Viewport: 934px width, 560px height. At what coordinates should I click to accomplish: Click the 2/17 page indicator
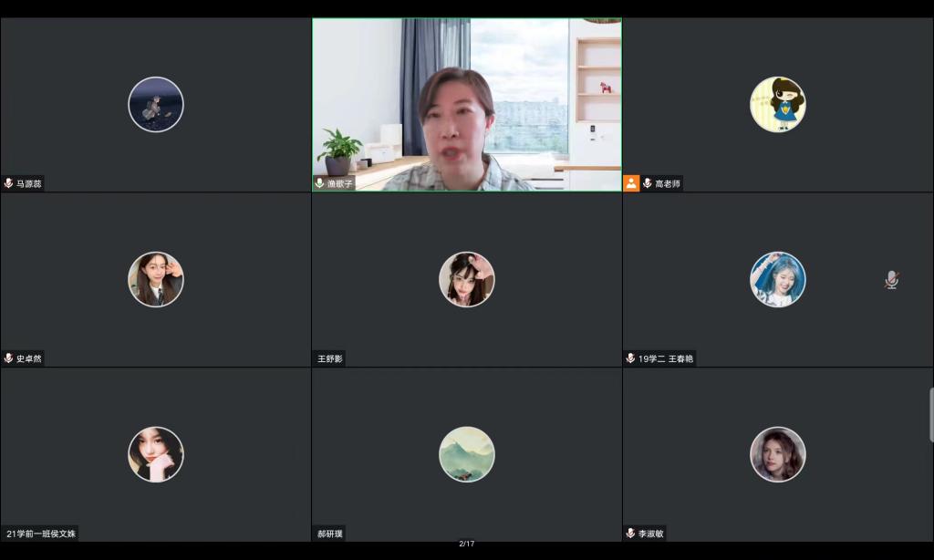(466, 544)
